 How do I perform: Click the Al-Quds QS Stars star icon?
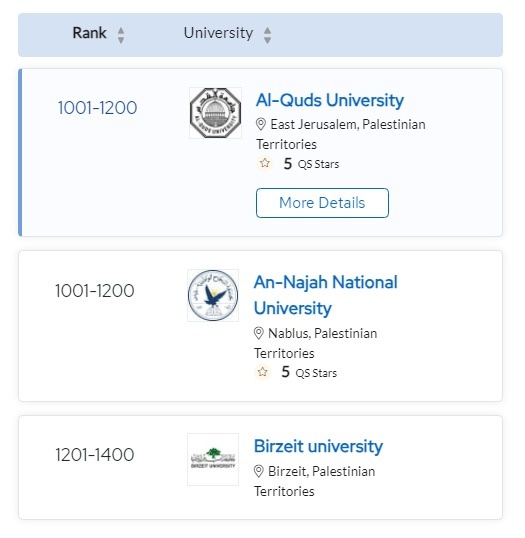265,163
